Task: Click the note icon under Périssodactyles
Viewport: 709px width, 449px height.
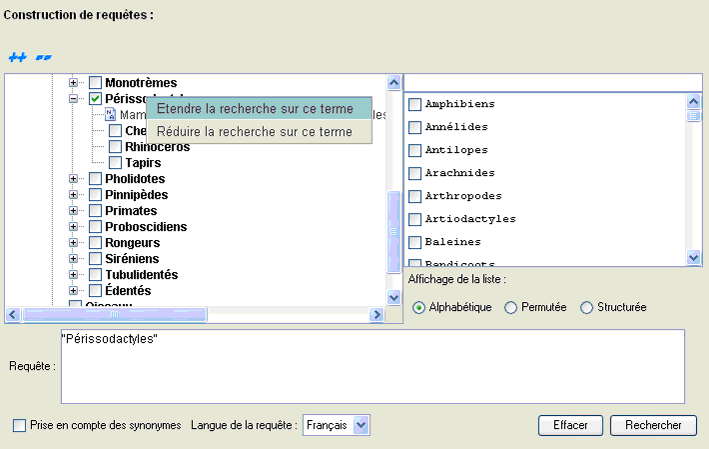Action: pyautogui.click(x=111, y=115)
